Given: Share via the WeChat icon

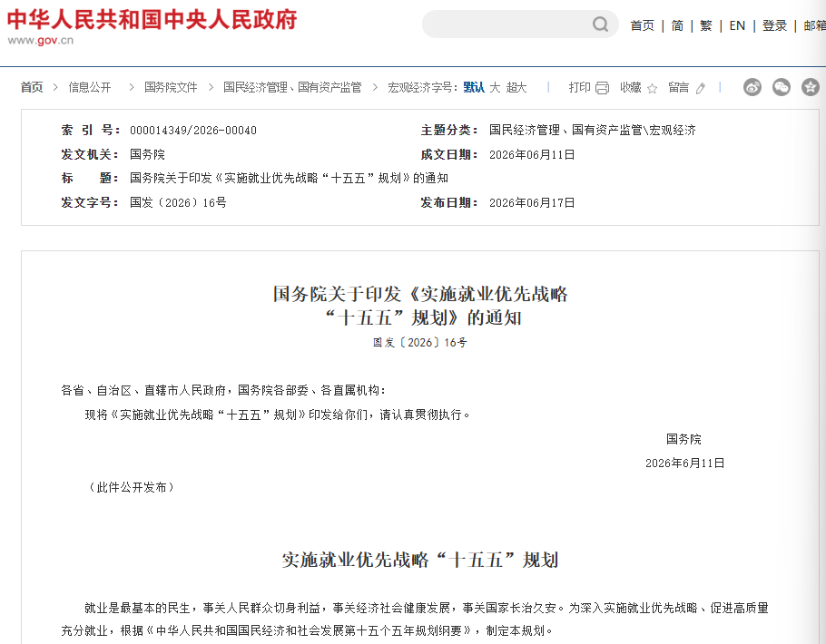Looking at the screenshot, I should click(782, 87).
